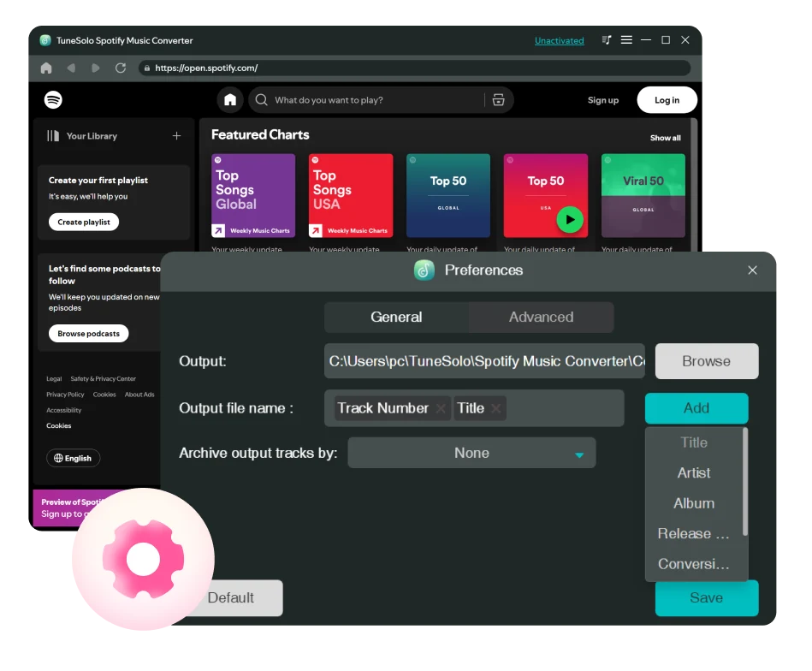Click Show all for Featured Charts
812x671 pixels.
click(666, 138)
